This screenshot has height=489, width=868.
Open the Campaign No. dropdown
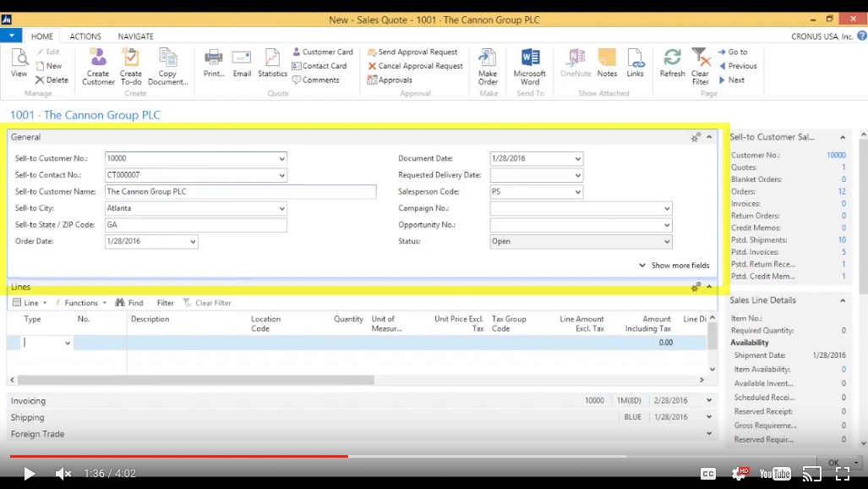pyautogui.click(x=667, y=208)
